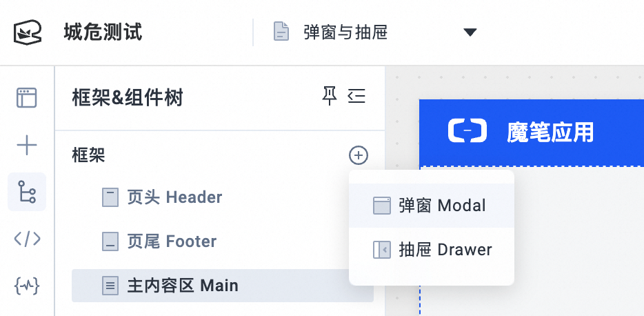Click the white bracket logo in the canvas header
This screenshot has width=644, height=316.
467,130
